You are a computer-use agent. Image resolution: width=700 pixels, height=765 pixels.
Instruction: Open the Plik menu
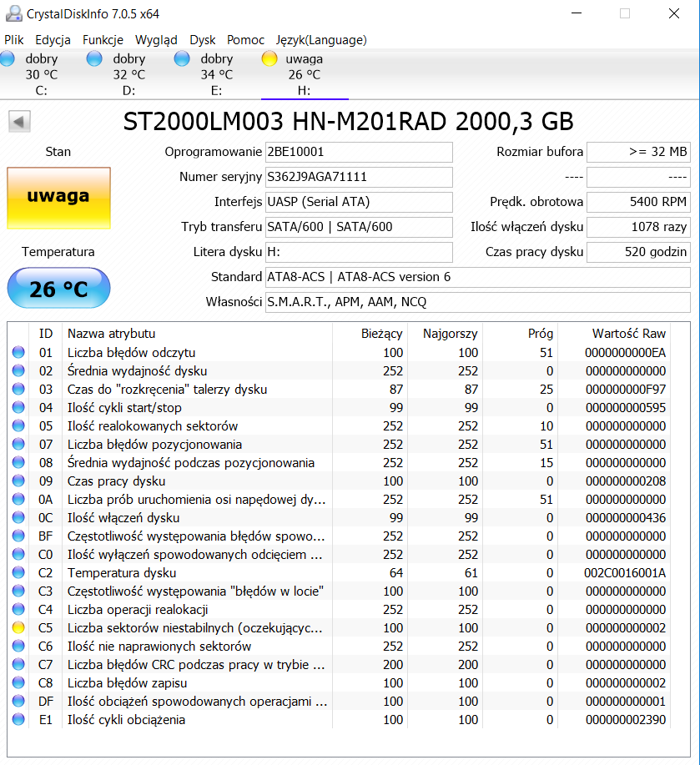point(14,40)
